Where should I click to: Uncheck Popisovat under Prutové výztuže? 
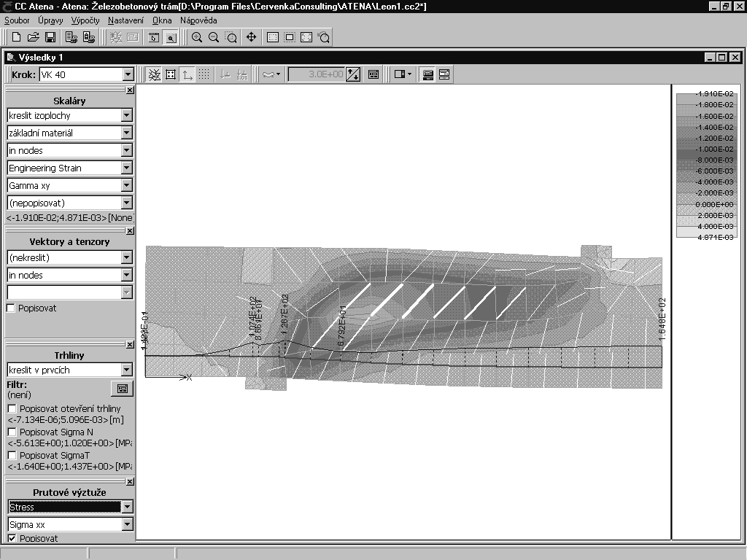pyautogui.click(x=12, y=538)
